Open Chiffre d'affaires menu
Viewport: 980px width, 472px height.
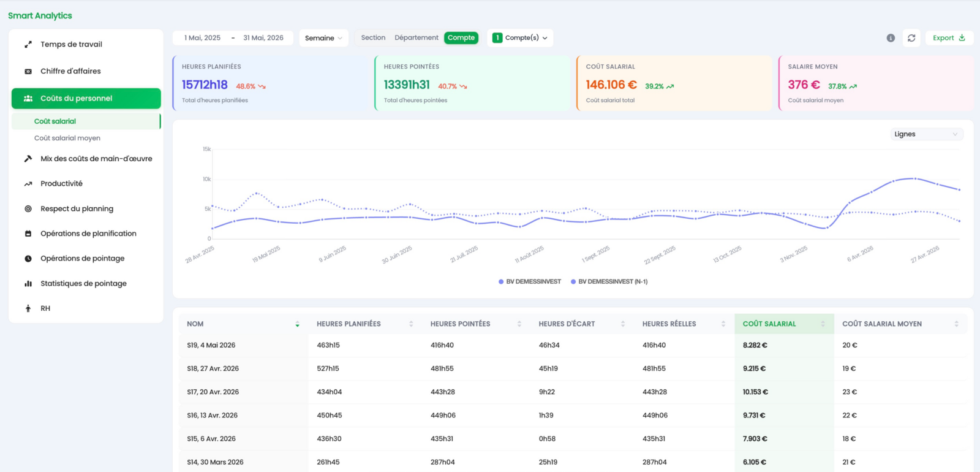coord(86,72)
